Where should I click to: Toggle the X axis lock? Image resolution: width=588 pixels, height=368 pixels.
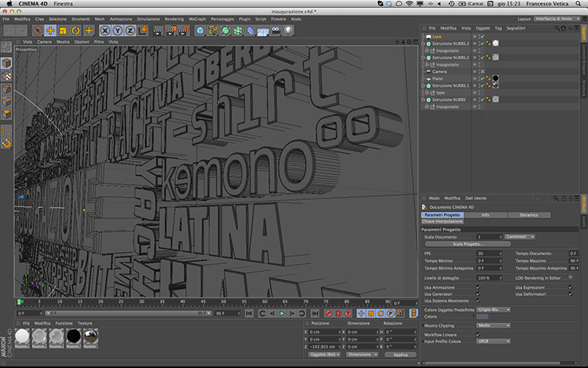coord(105,30)
